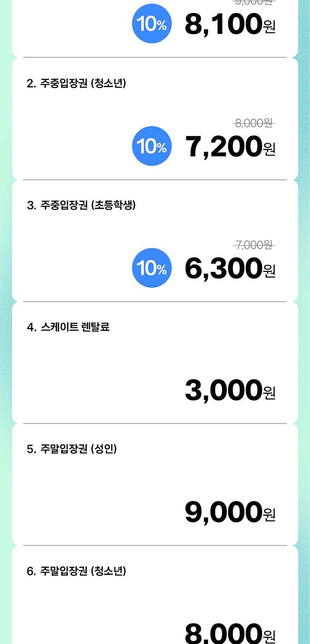Open the 주말입장권 (성인) ticket title
The height and width of the screenshot is (644, 310).
(x=72, y=449)
